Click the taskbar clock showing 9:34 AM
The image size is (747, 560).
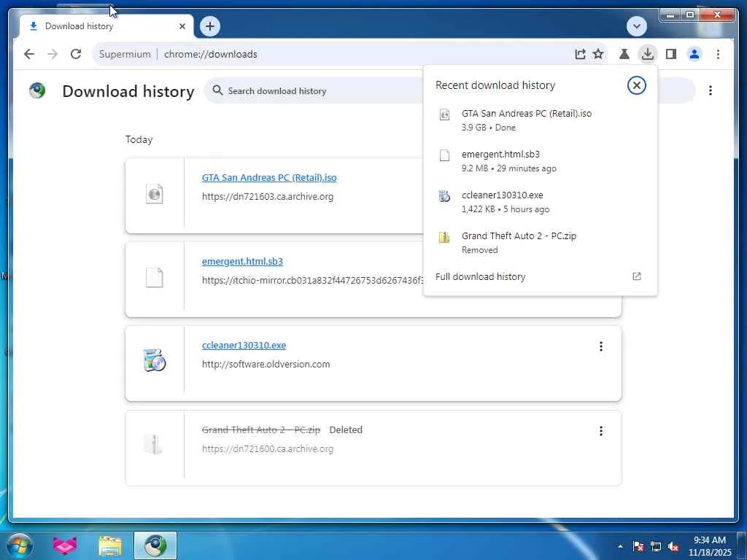tap(710, 546)
